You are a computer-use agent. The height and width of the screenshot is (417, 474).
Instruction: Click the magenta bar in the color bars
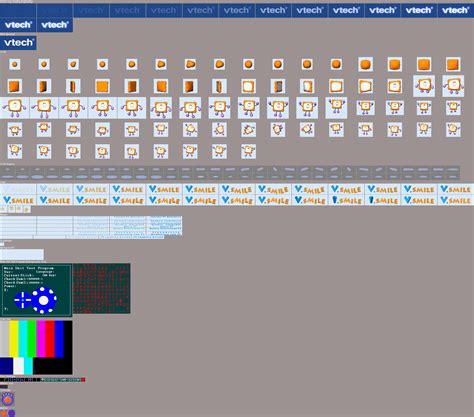41,339
